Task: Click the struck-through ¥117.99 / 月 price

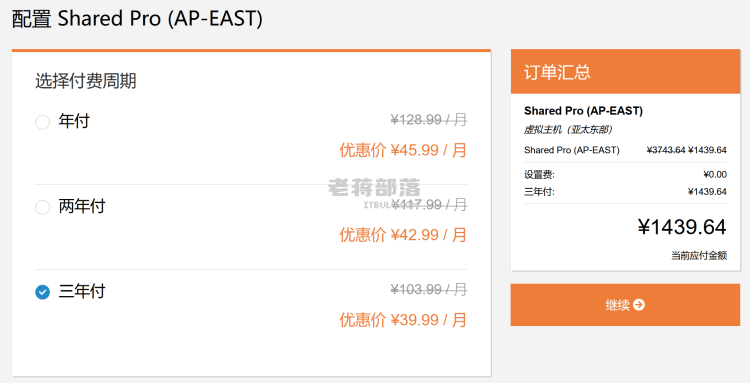Action: coord(429,205)
